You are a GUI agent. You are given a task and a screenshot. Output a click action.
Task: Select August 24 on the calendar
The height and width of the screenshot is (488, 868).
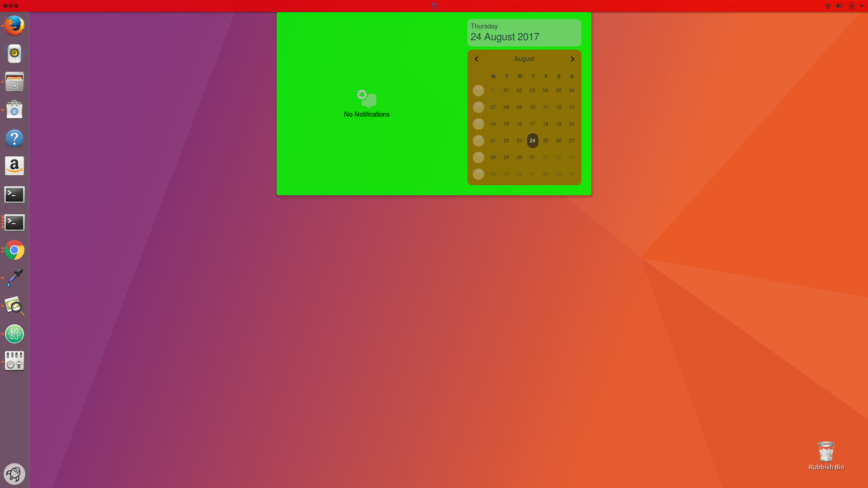tap(533, 141)
